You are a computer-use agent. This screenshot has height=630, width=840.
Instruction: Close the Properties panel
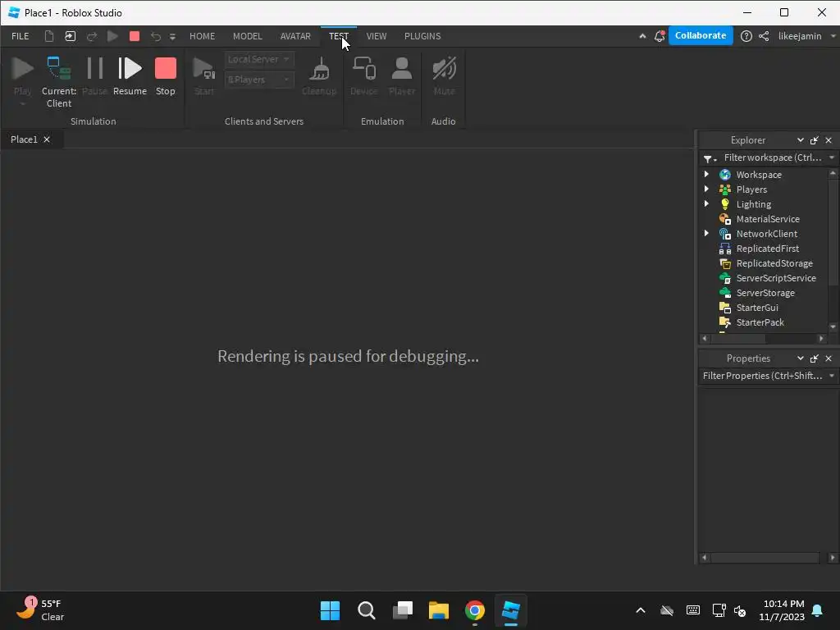click(x=829, y=358)
